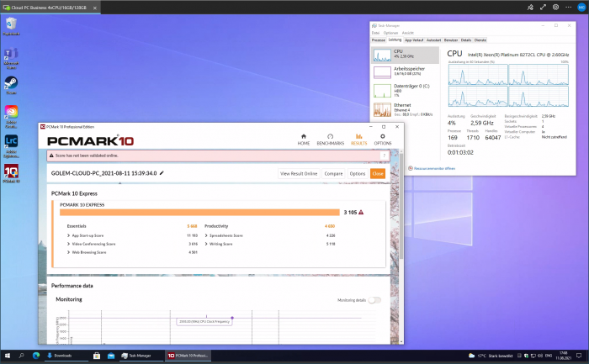The image size is (589, 364).
Task: Click the CPU clock frequency graph marker
Action: (232, 318)
